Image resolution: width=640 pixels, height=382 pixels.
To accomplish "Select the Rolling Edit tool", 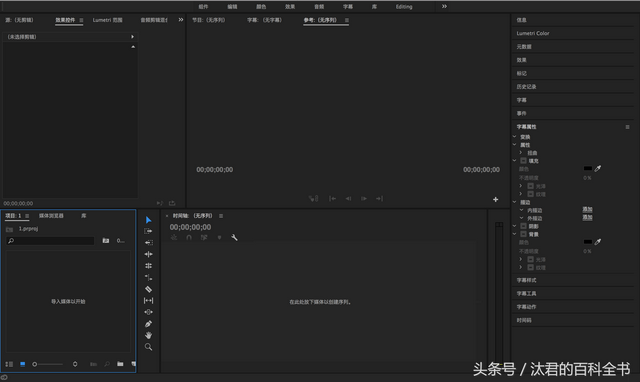I will [x=149, y=266].
